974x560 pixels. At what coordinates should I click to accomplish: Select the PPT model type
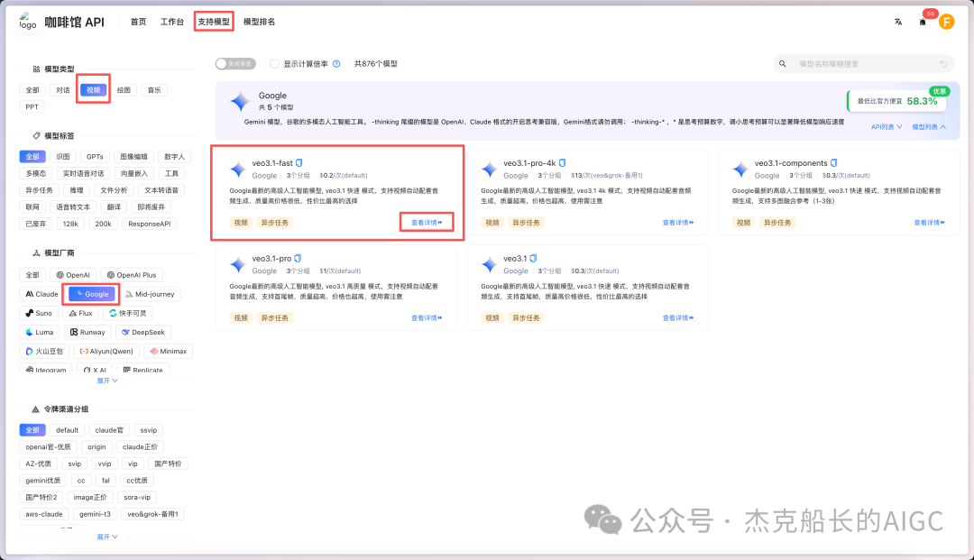pyautogui.click(x=32, y=106)
